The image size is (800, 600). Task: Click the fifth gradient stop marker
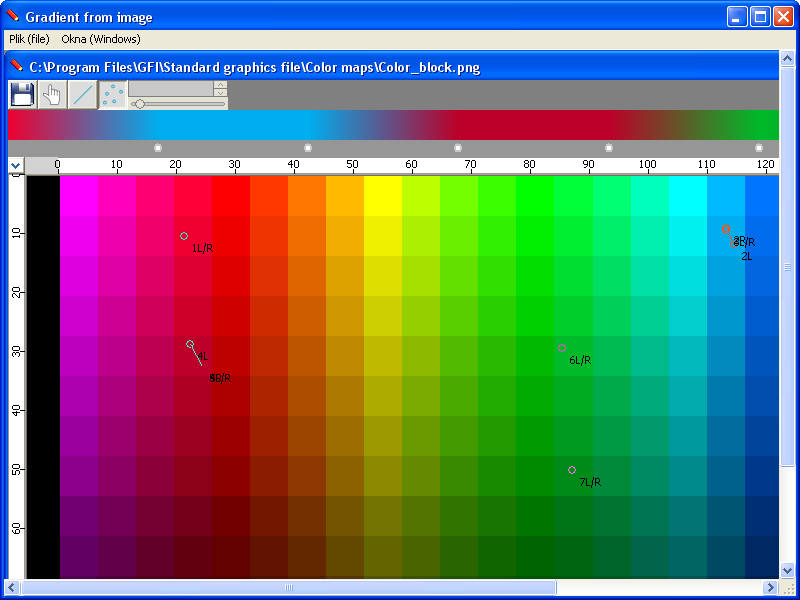[x=759, y=147]
